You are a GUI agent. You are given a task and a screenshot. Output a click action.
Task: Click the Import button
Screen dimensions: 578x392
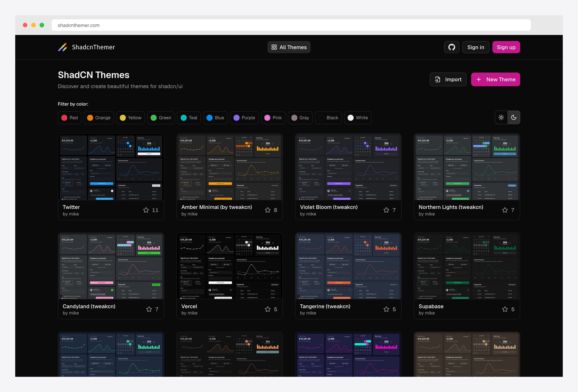(x=448, y=79)
